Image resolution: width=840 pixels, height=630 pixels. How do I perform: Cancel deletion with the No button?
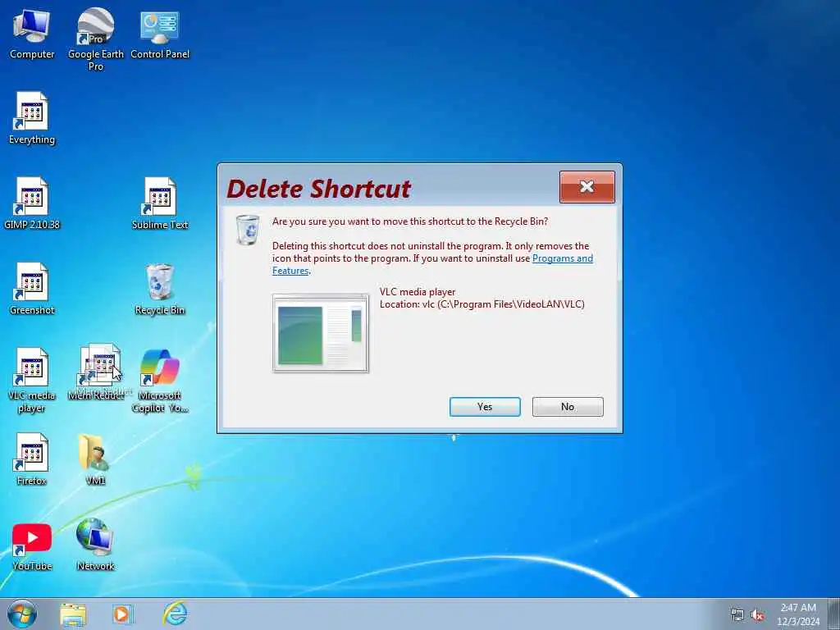click(568, 407)
